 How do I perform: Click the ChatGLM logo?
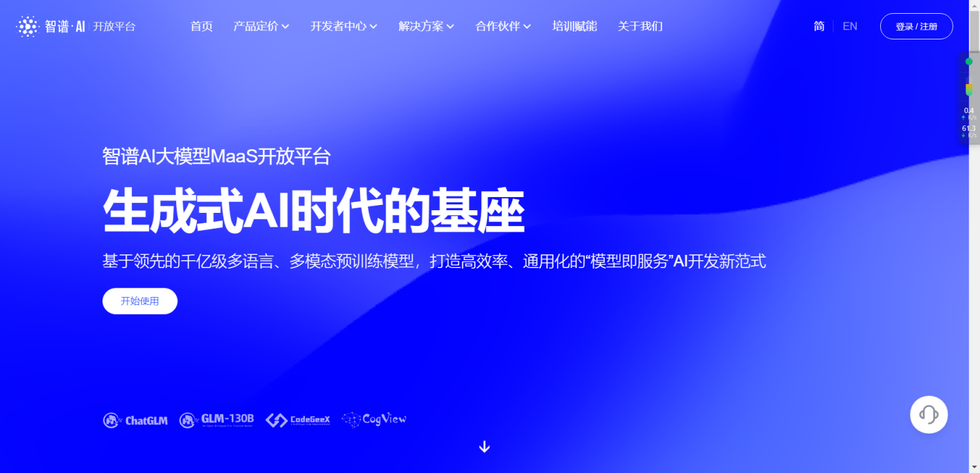pyautogui.click(x=135, y=420)
